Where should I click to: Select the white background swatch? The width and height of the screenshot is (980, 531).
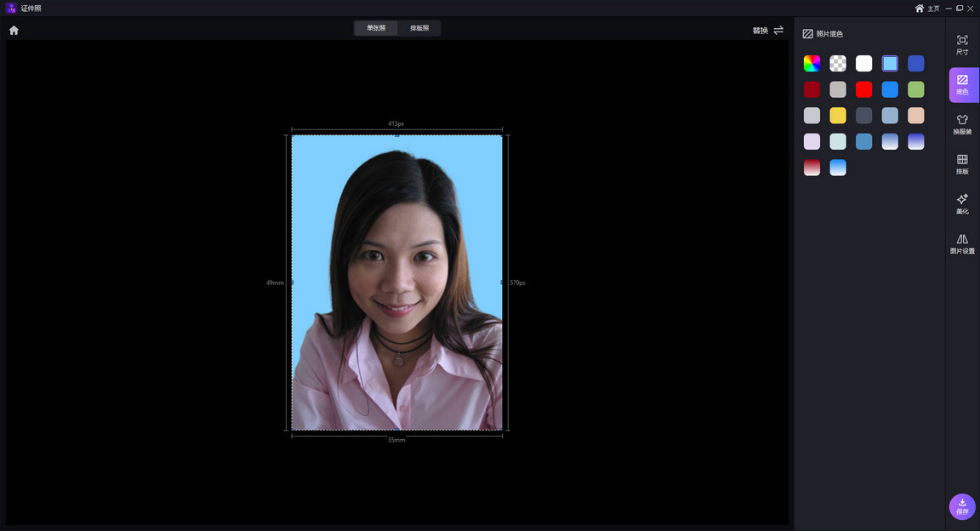tap(864, 64)
